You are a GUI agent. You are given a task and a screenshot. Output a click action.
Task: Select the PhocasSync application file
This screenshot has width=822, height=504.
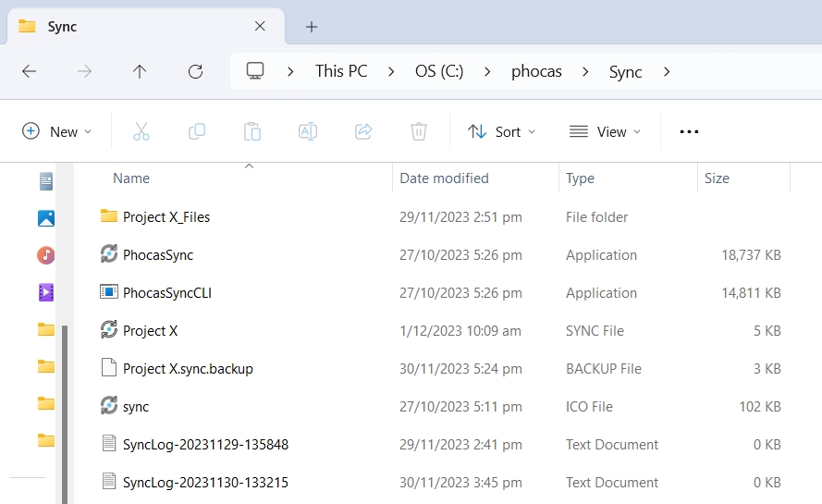click(158, 255)
